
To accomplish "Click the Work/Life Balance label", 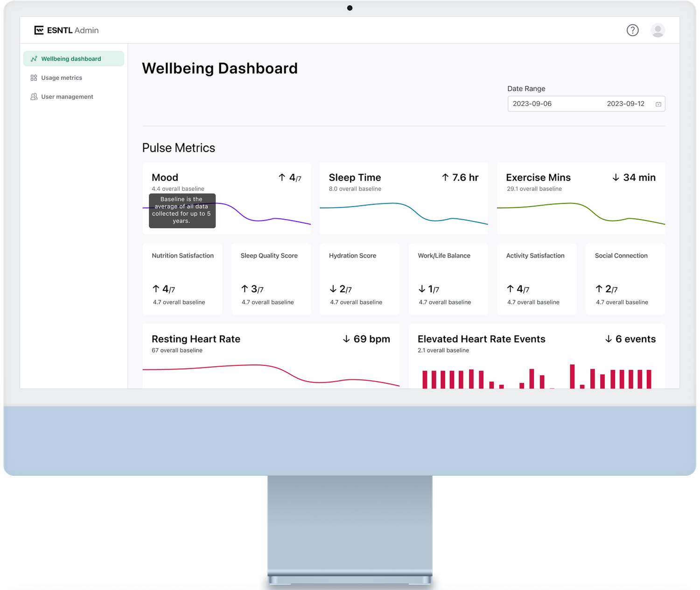I will coord(444,256).
